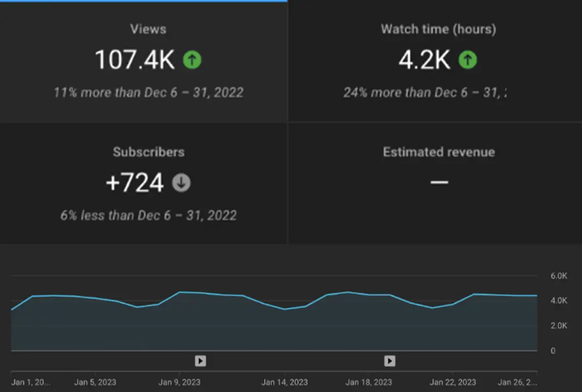
Task: Select the Views metric tab
Action: pos(148,29)
